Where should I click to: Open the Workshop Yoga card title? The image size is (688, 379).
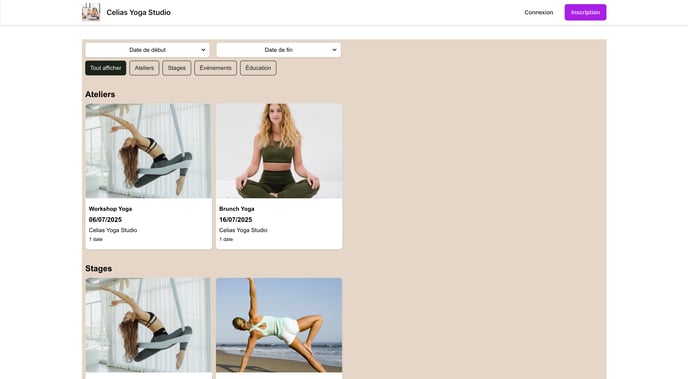point(111,209)
